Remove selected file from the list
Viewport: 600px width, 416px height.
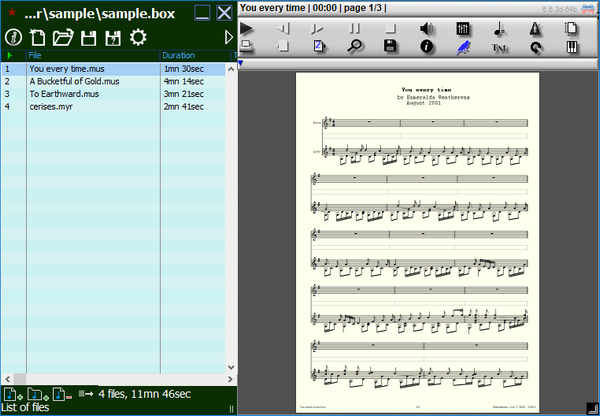[x=60, y=394]
